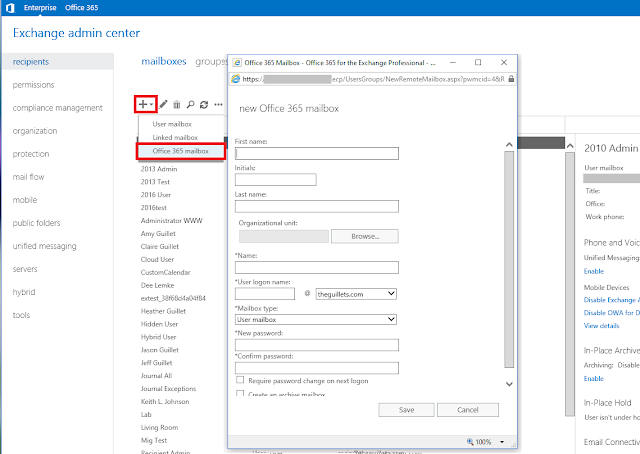Viewport: 640px width, 454px height.
Task: Check Create an archive mailbox option
Action: point(240,394)
